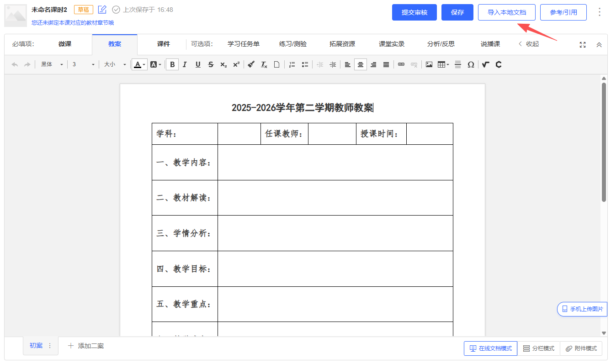Click 手机上传图片 button
611x364 pixels.
click(582, 309)
